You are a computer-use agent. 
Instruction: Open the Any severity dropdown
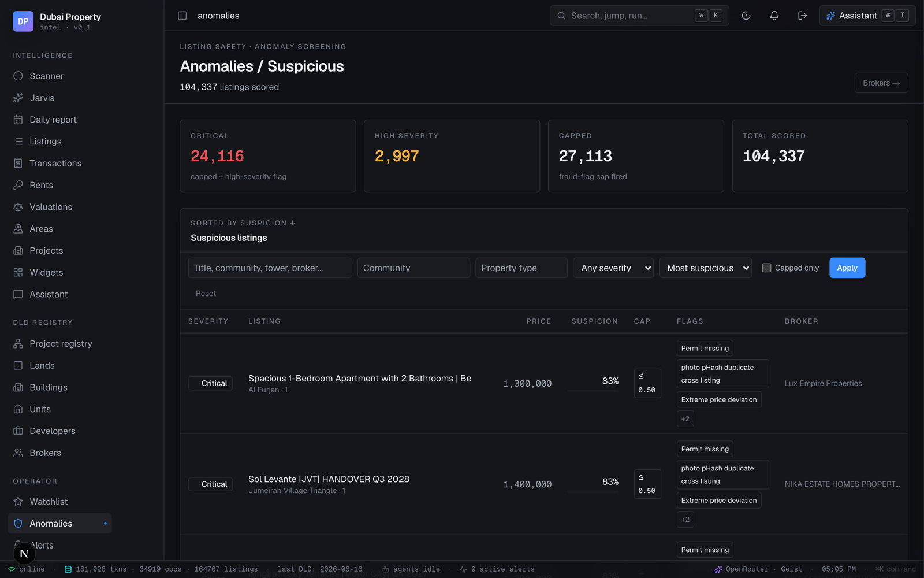click(613, 268)
